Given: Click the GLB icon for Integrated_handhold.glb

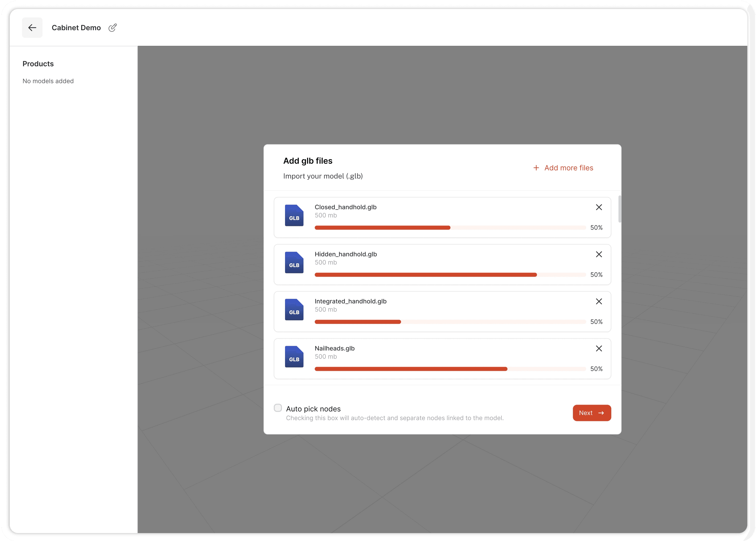Looking at the screenshot, I should coord(294,309).
